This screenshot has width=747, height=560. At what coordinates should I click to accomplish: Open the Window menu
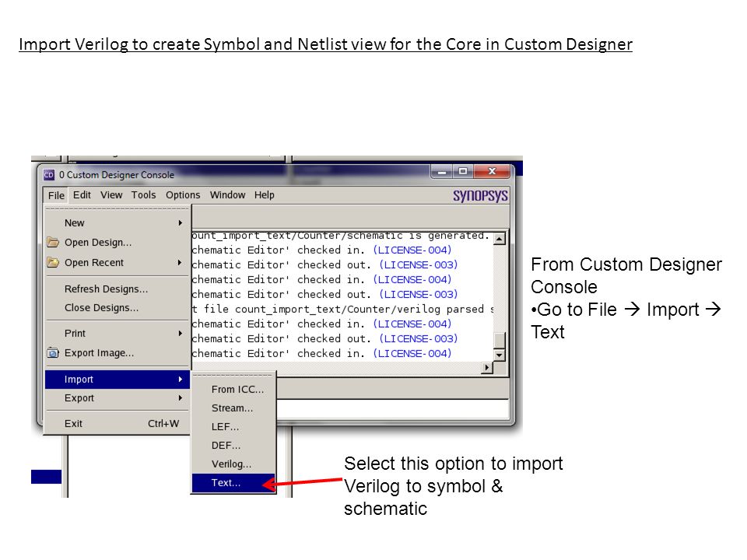click(227, 194)
